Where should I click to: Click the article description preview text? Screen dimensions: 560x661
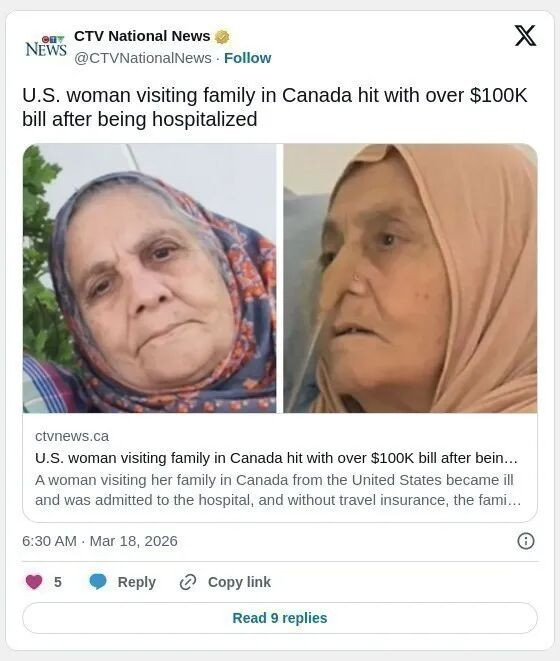point(278,490)
